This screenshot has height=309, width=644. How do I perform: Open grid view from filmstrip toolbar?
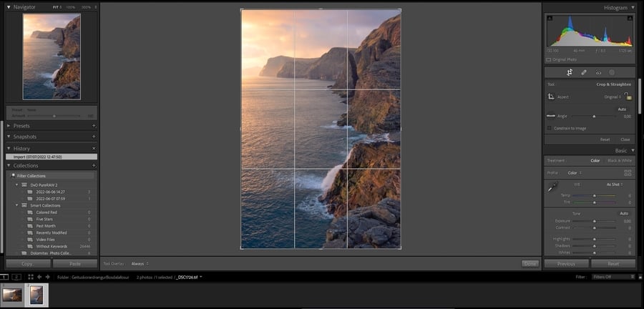tap(30, 277)
